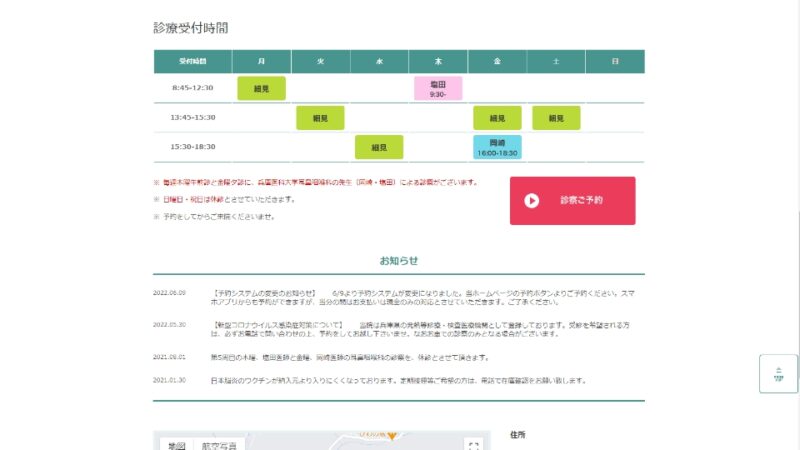Click Saturday's 細見 slot in the schedule
800x450 pixels.
tap(556, 118)
